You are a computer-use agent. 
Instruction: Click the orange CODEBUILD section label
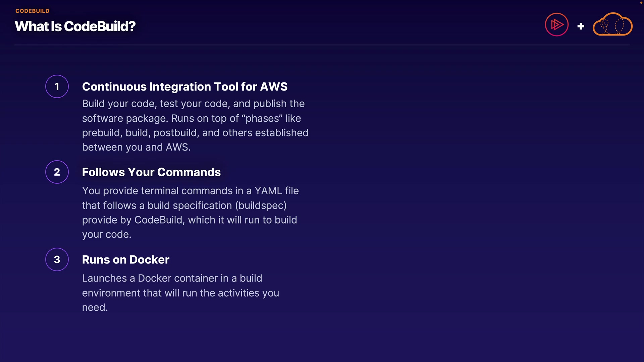pyautogui.click(x=32, y=11)
